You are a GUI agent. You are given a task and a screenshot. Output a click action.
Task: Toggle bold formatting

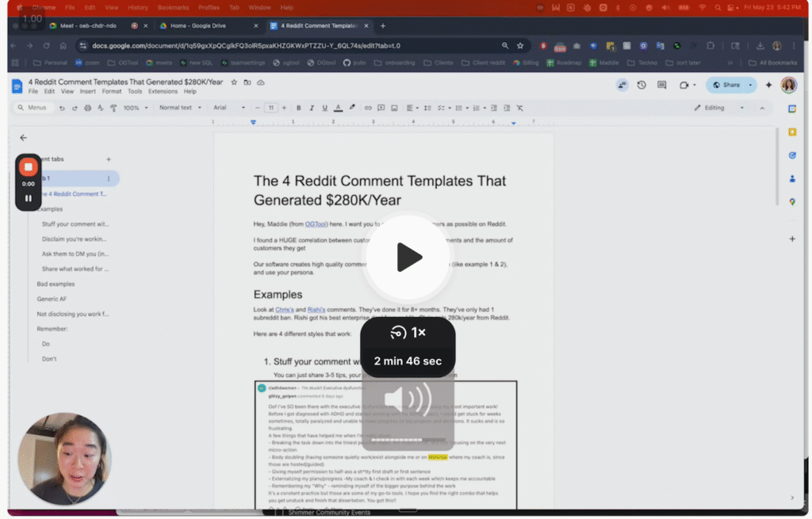click(x=299, y=108)
